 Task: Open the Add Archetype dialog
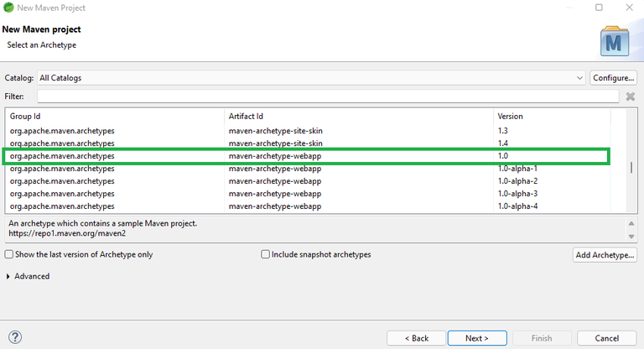coord(605,255)
